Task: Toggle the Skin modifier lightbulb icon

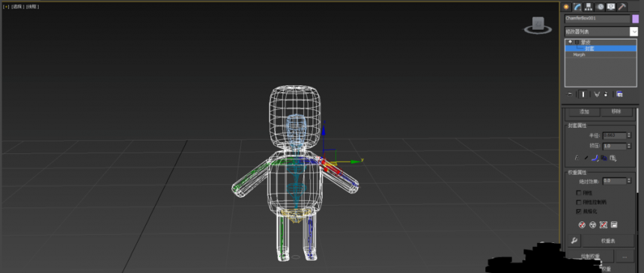Action: click(570, 43)
